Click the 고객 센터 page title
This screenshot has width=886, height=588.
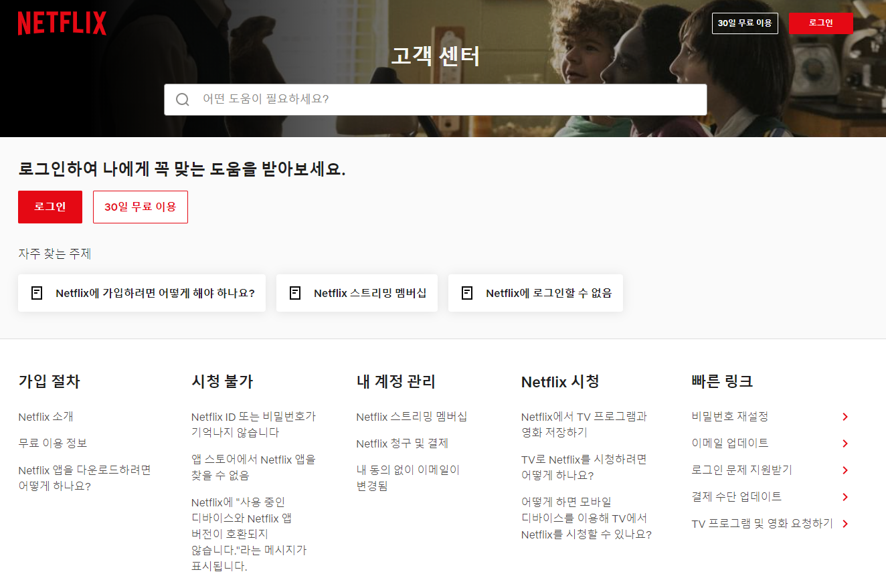tap(436, 56)
